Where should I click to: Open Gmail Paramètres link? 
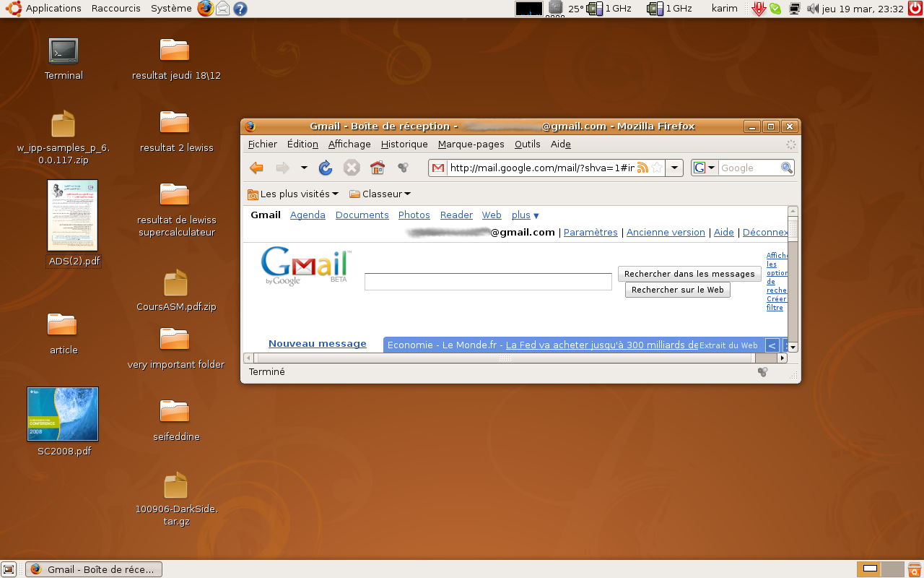pos(590,232)
